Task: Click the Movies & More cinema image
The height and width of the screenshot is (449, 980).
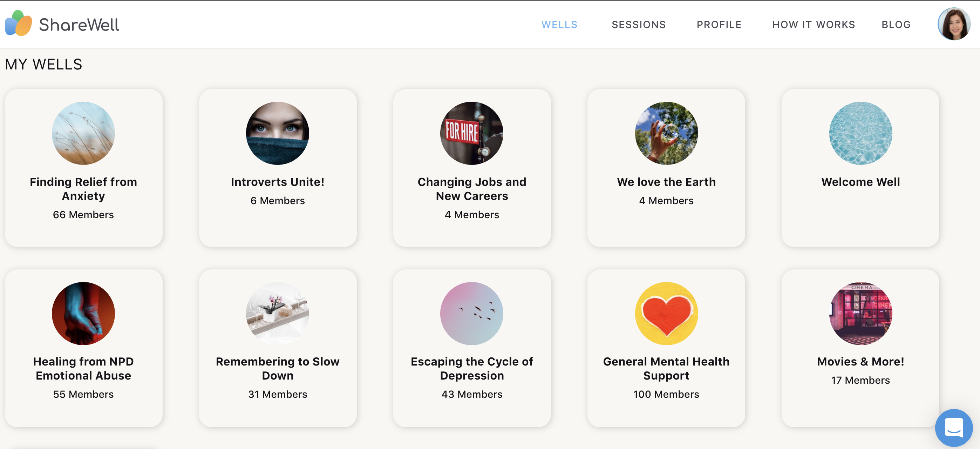Action: (860, 314)
